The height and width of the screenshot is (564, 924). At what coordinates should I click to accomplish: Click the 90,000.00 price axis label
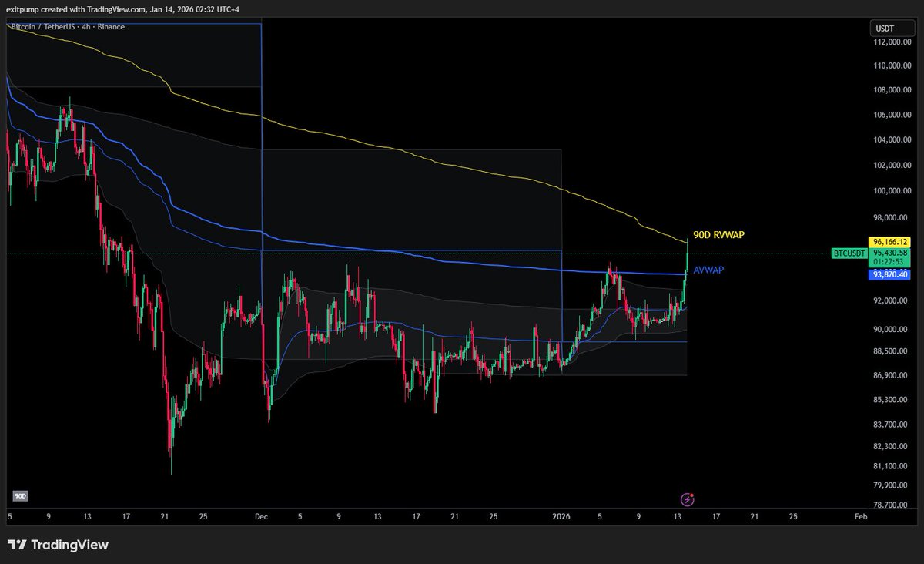click(892, 330)
